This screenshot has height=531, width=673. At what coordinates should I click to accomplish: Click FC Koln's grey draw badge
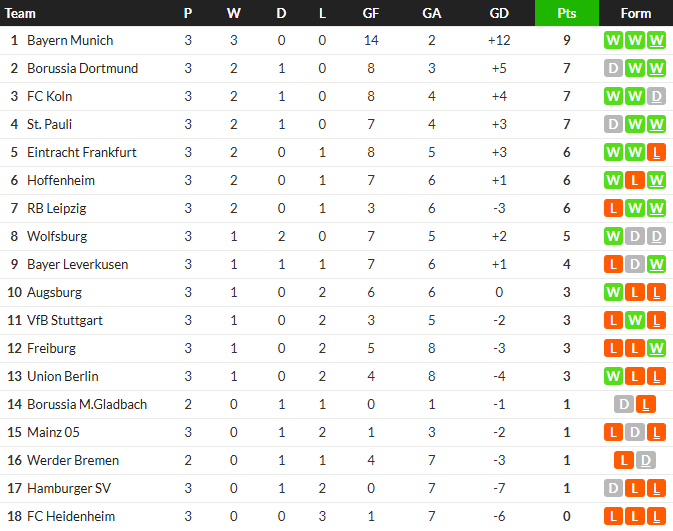657,97
